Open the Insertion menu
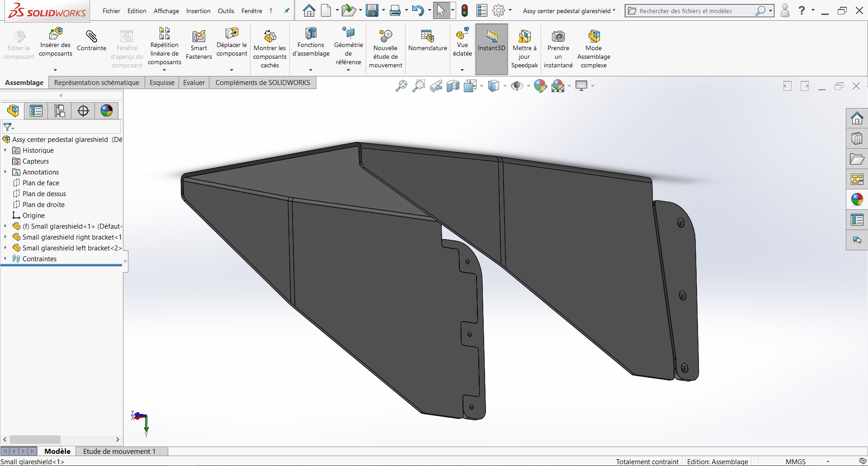This screenshot has width=868, height=466. pyautogui.click(x=198, y=11)
